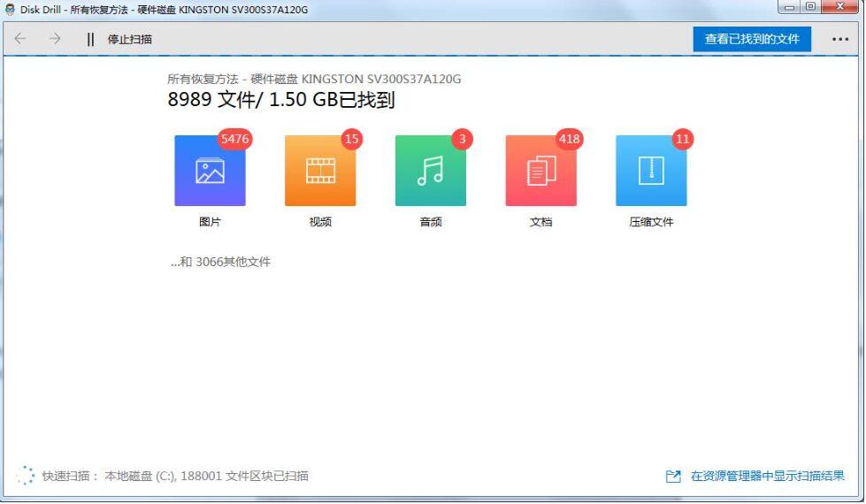
Task: Maximize the Disk Drill window
Action: 810,7
